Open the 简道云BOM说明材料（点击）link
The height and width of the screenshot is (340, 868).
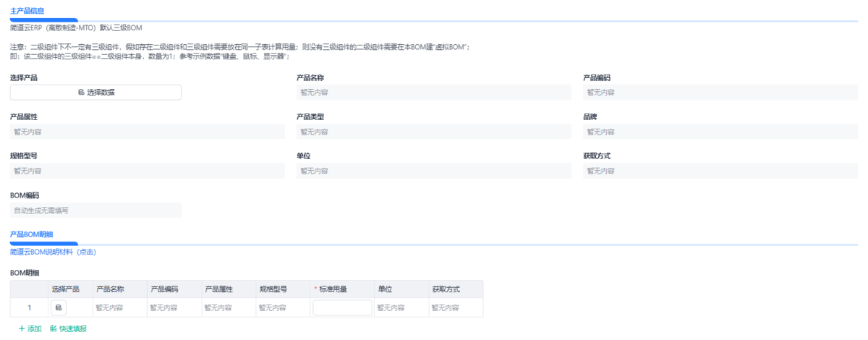click(53, 252)
